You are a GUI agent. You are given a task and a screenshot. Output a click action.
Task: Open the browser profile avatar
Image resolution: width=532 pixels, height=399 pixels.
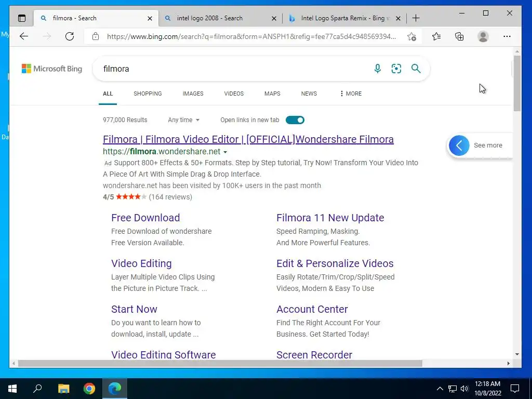coord(483,36)
